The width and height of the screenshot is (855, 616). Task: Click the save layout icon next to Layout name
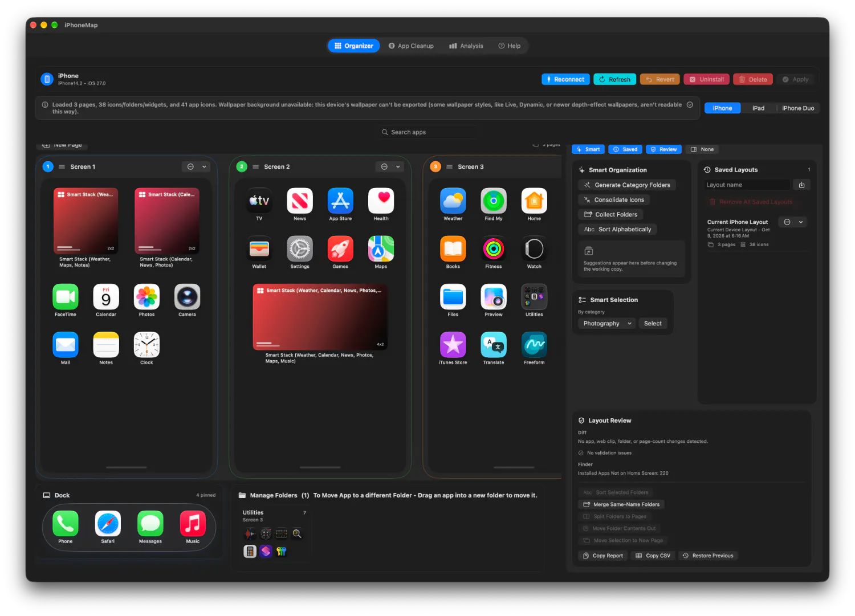click(x=801, y=185)
